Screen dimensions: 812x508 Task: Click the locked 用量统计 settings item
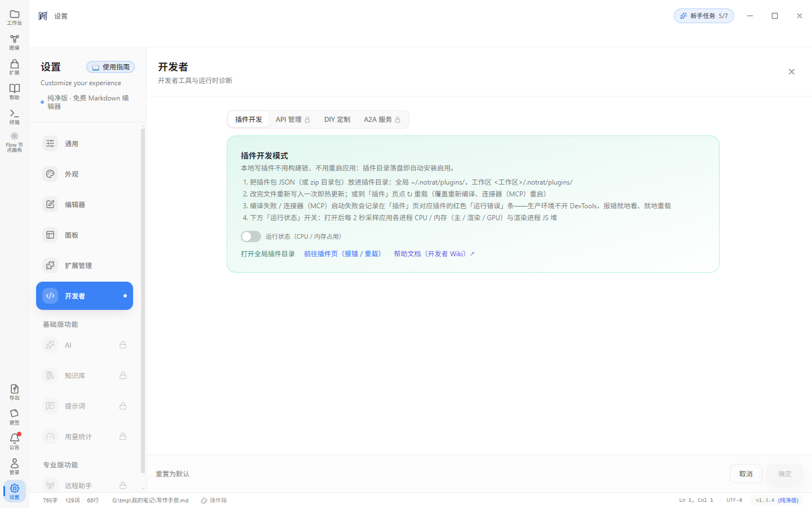(85, 436)
